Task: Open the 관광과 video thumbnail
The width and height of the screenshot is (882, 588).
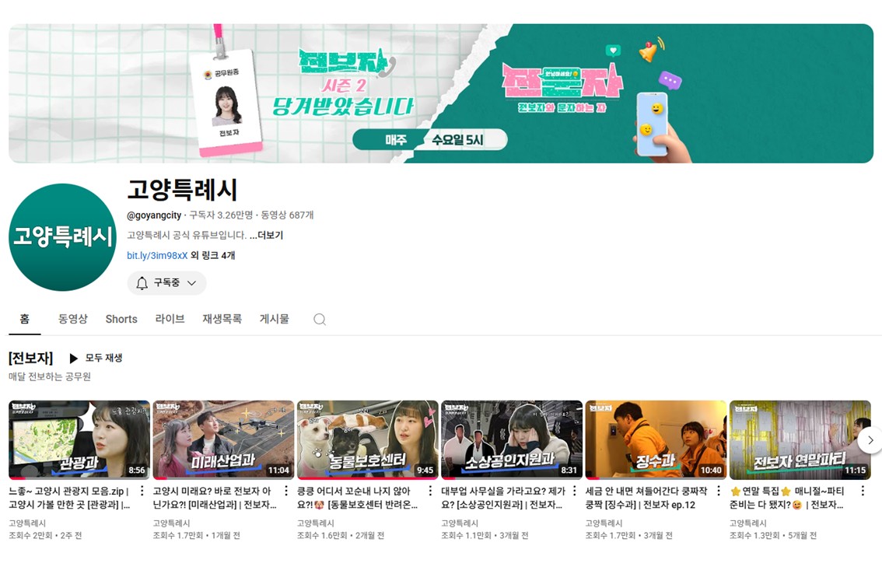Action: tap(79, 440)
